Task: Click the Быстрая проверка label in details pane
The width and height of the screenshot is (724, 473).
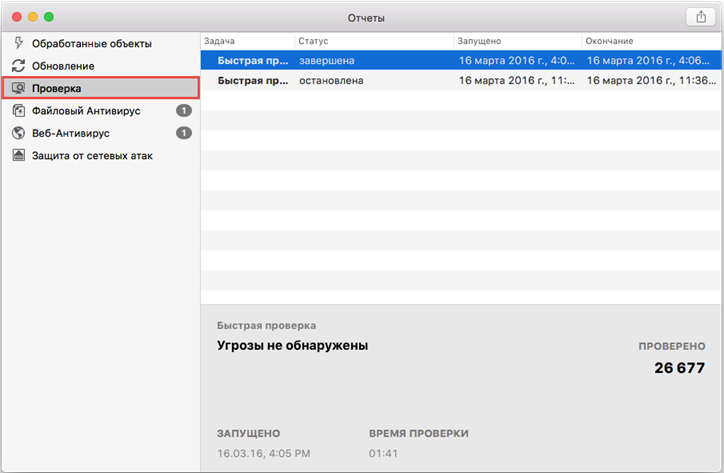Action: [x=266, y=326]
